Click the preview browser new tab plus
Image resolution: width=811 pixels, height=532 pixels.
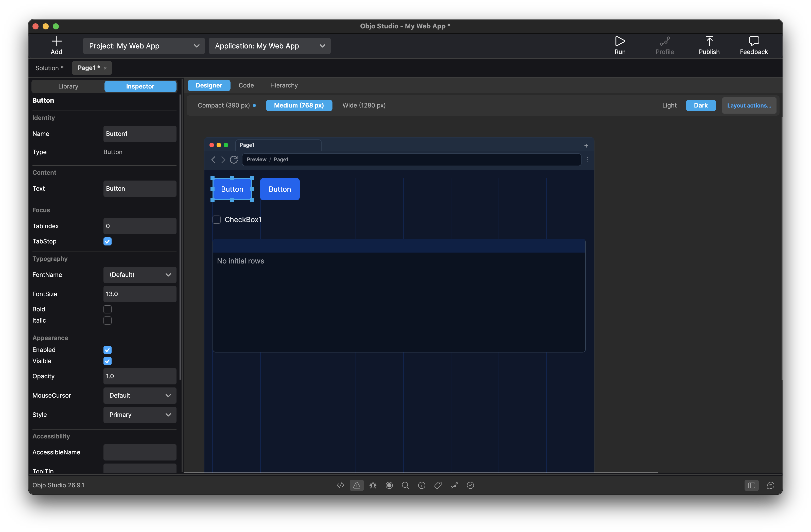[586, 146]
